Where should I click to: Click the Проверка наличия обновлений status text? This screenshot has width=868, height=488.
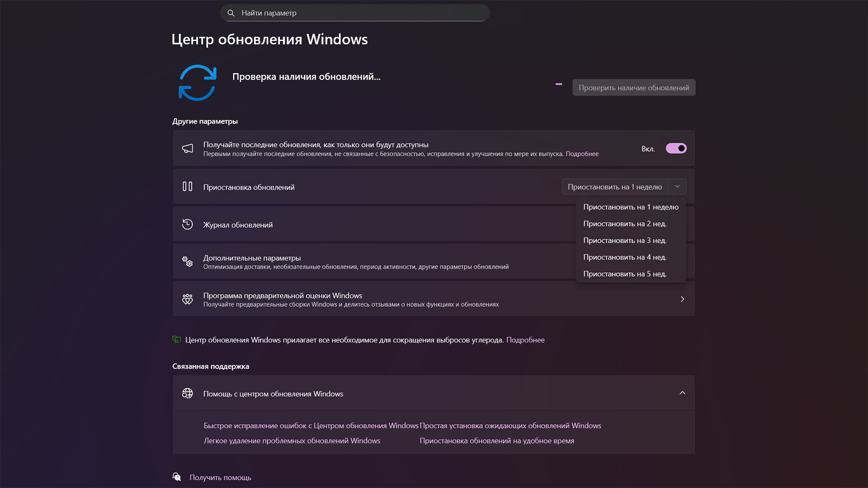click(x=307, y=77)
